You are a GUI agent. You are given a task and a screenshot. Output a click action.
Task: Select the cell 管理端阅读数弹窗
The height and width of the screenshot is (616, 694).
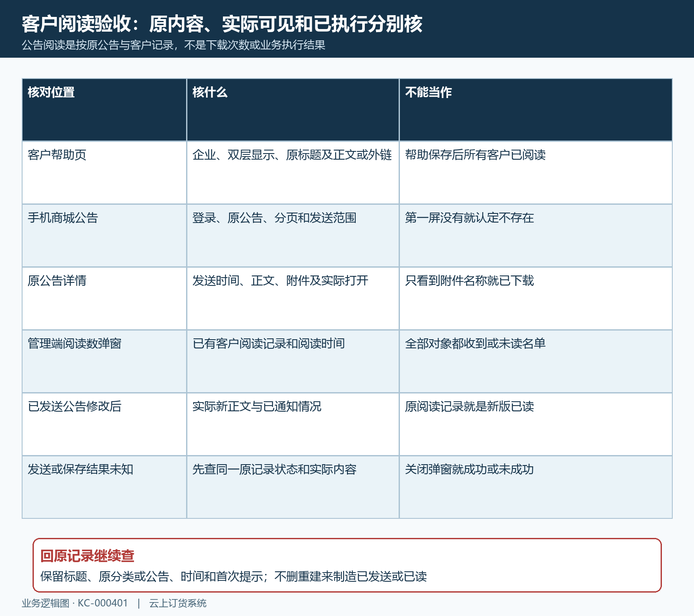click(104, 361)
